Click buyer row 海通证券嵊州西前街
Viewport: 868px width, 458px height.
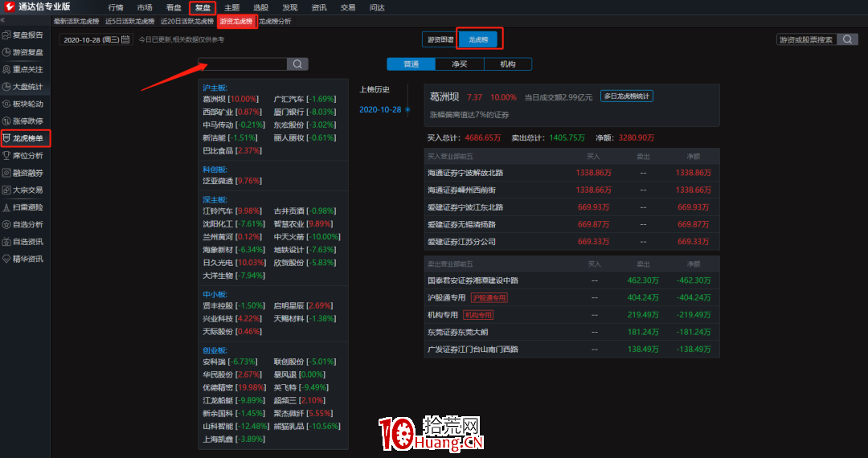click(571, 190)
